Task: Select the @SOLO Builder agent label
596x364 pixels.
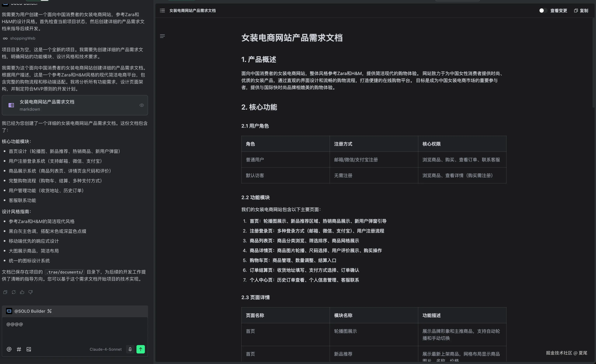Action: click(x=29, y=311)
